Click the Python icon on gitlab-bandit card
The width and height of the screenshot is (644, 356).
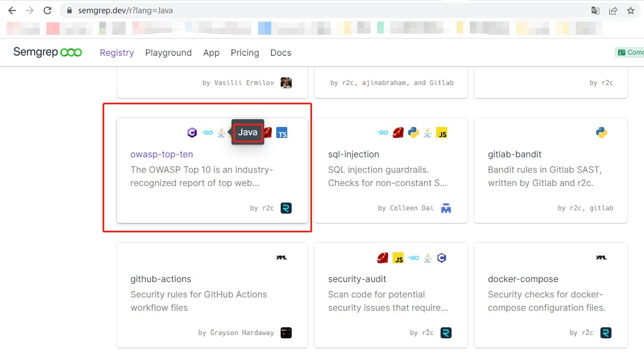602,132
